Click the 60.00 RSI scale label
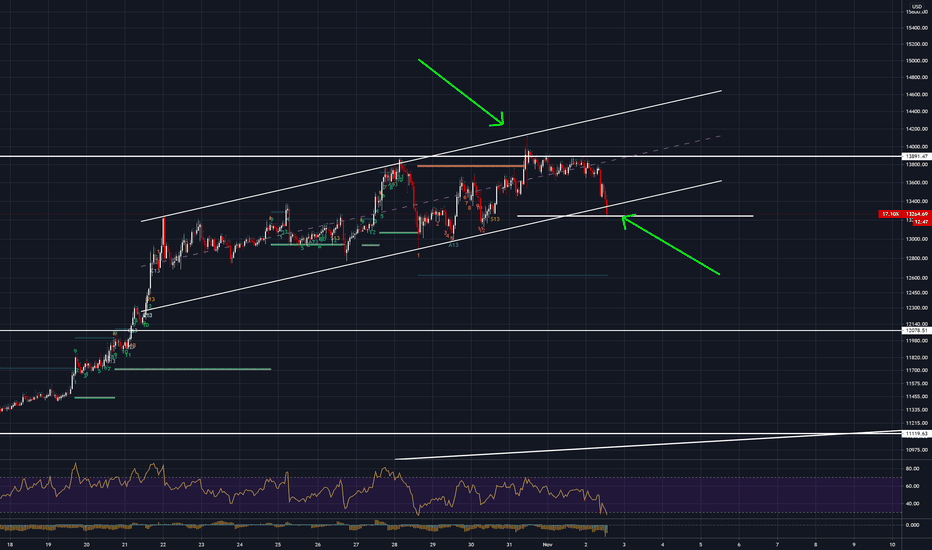The height and width of the screenshot is (550, 932). pos(912,486)
